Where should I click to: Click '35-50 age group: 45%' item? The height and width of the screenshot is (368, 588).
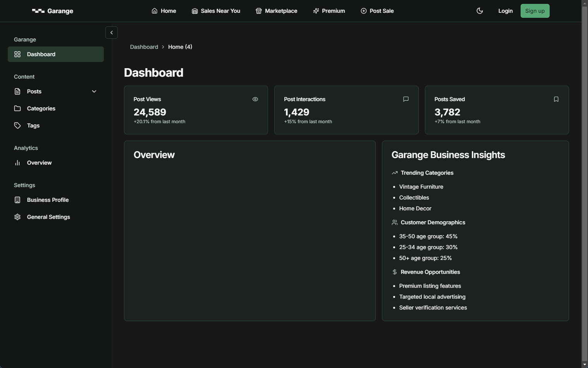point(428,236)
